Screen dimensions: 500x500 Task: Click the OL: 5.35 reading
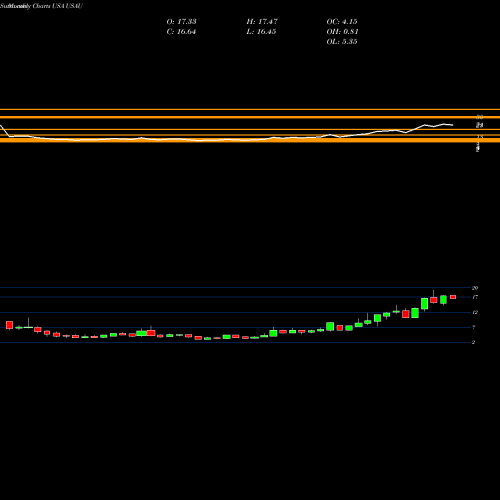click(342, 42)
